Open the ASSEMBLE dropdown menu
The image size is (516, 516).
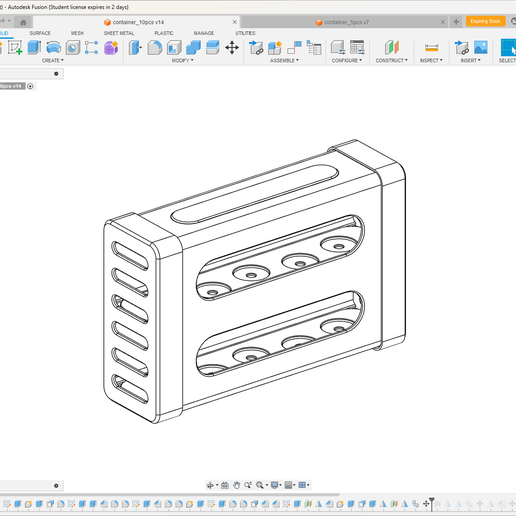(284, 60)
